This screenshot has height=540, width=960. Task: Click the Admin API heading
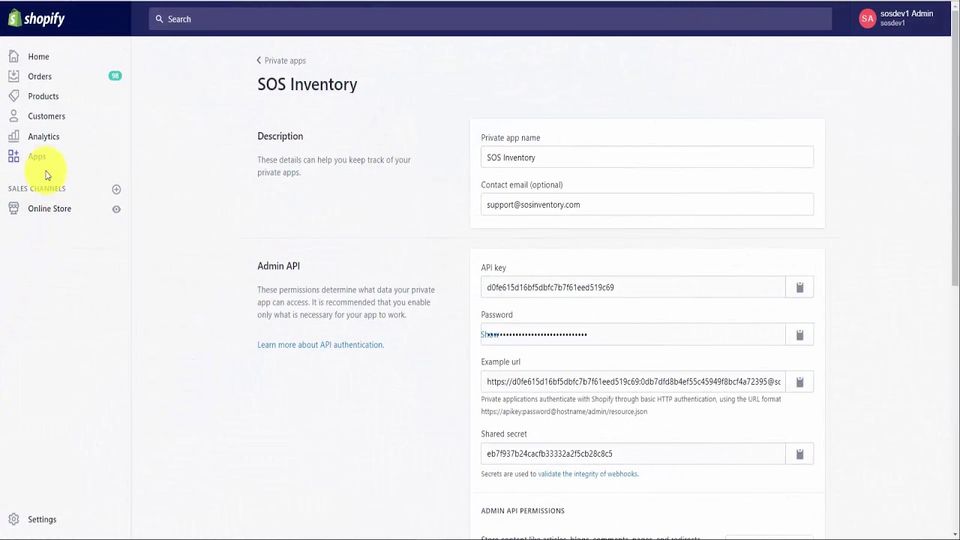tap(279, 266)
